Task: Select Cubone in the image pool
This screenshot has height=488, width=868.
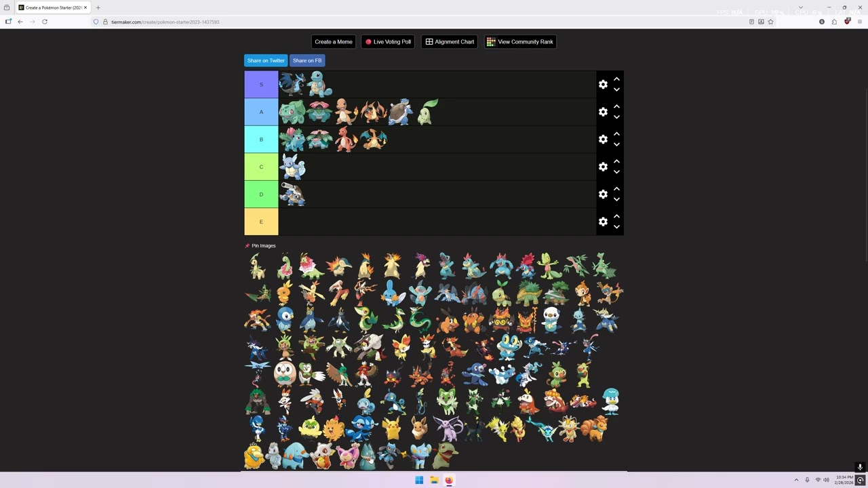Action: pos(322,455)
